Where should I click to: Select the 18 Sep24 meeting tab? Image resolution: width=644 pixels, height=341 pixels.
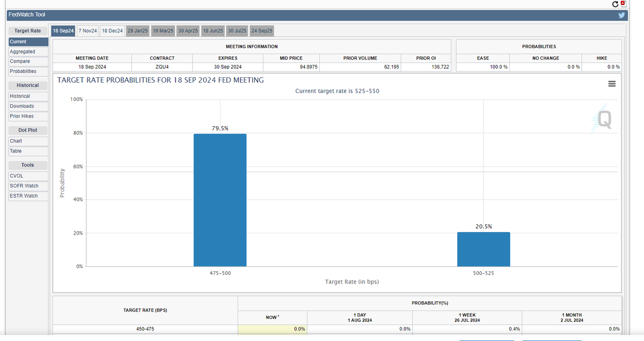click(63, 31)
